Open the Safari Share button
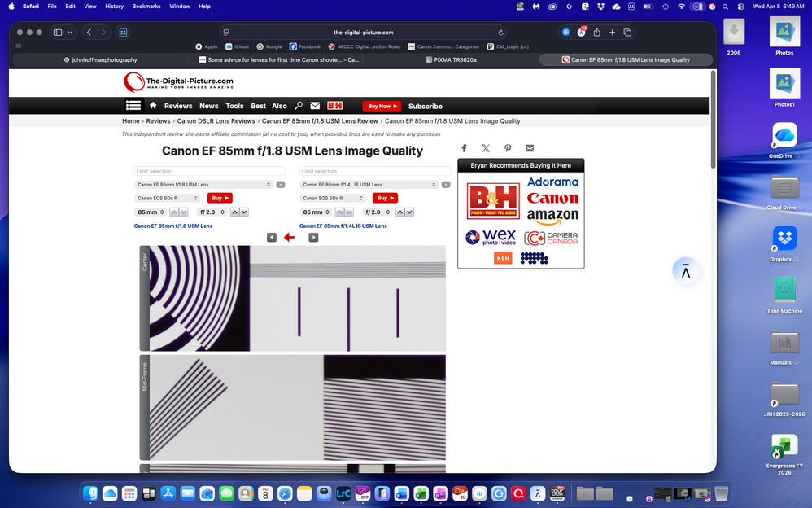The width and height of the screenshot is (812, 508). [596, 32]
